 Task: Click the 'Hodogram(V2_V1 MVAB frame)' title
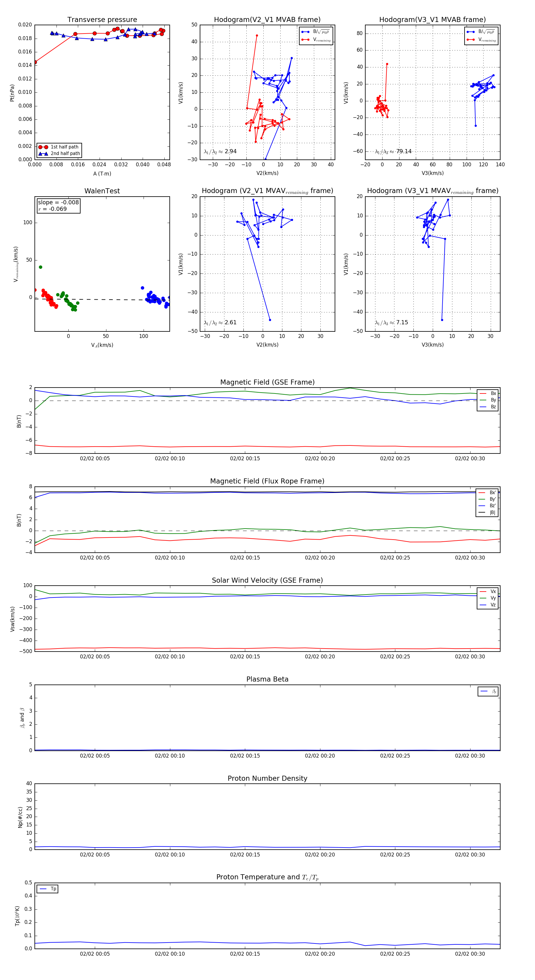267,20
